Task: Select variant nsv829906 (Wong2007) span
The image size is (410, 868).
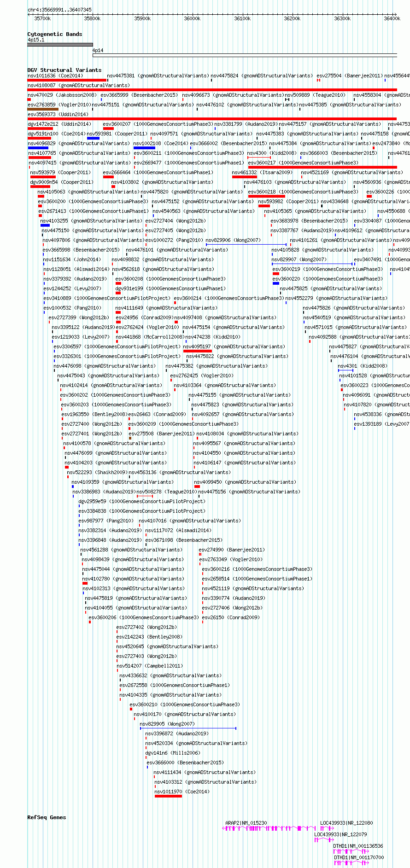Action: tap(246, 244)
